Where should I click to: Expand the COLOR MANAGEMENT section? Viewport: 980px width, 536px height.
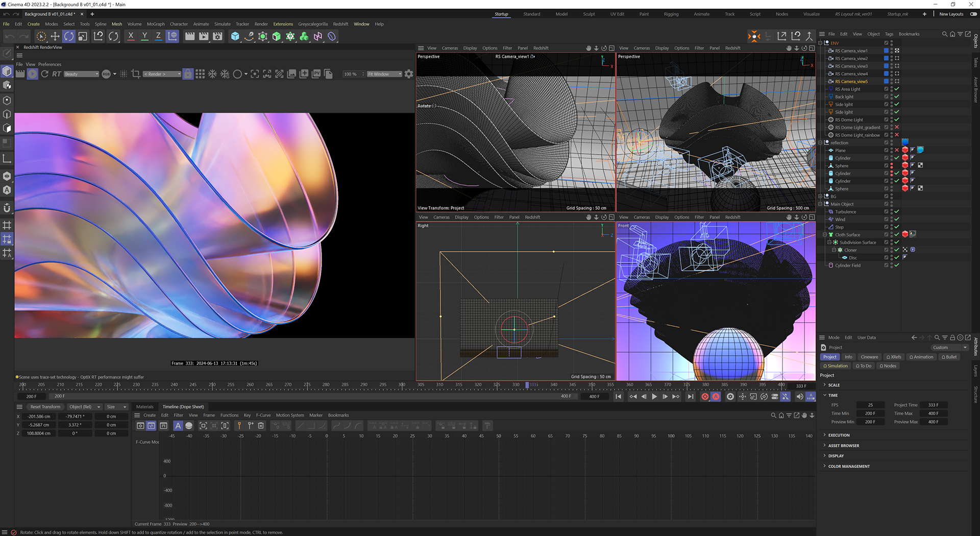point(849,467)
